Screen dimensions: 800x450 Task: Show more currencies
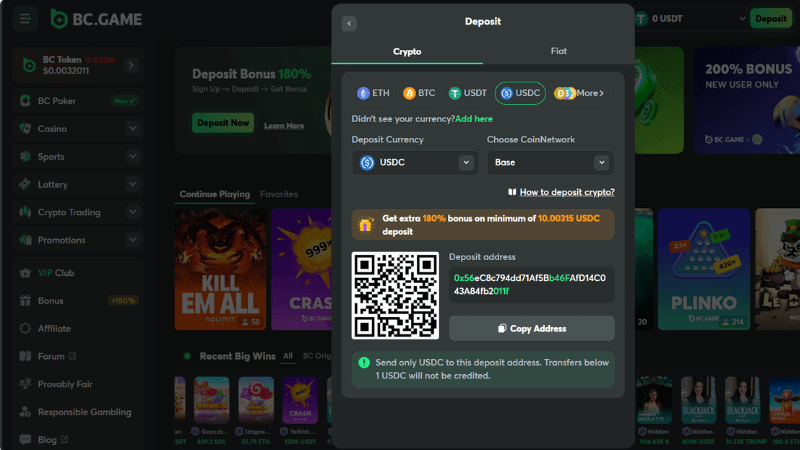pos(579,93)
